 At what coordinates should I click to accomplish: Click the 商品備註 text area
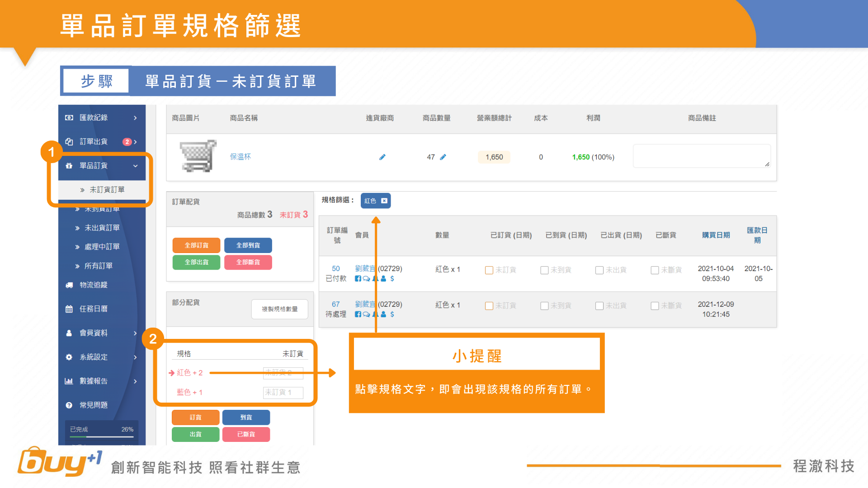click(x=701, y=156)
